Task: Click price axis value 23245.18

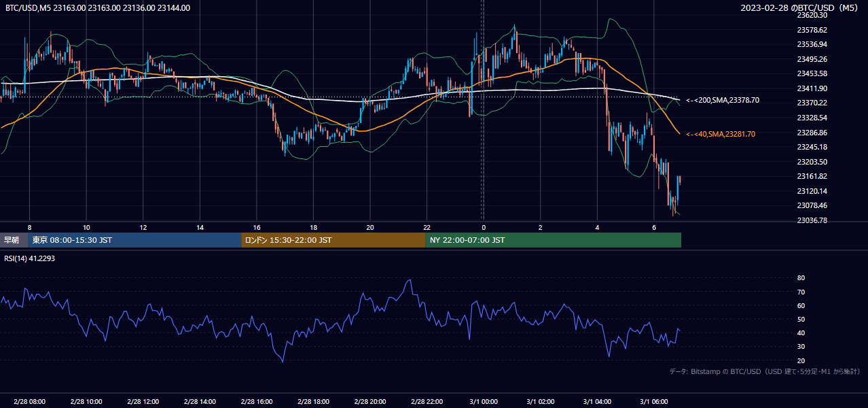Action: 812,147
